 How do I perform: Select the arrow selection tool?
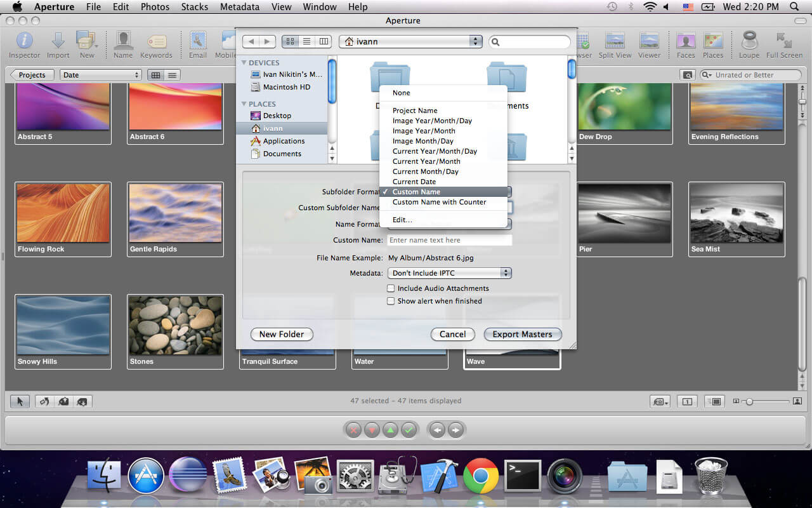coord(20,401)
